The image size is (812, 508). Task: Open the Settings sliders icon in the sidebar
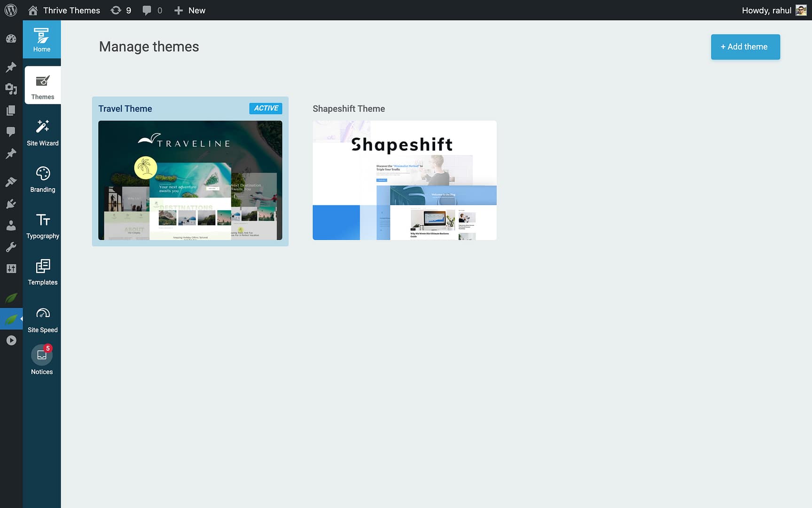point(11,268)
